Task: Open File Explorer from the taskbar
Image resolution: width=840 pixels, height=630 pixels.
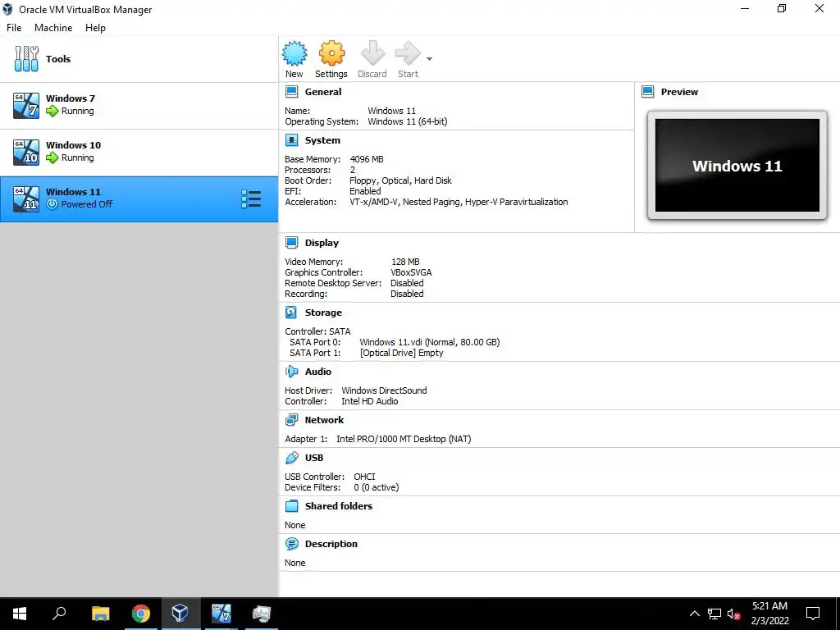Action: 101,614
